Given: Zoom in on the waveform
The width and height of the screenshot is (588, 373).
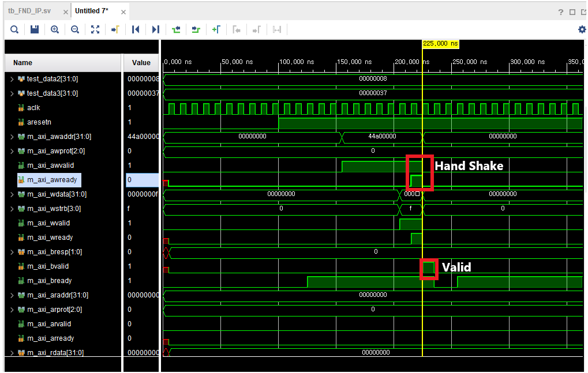Looking at the screenshot, I should pos(55,29).
